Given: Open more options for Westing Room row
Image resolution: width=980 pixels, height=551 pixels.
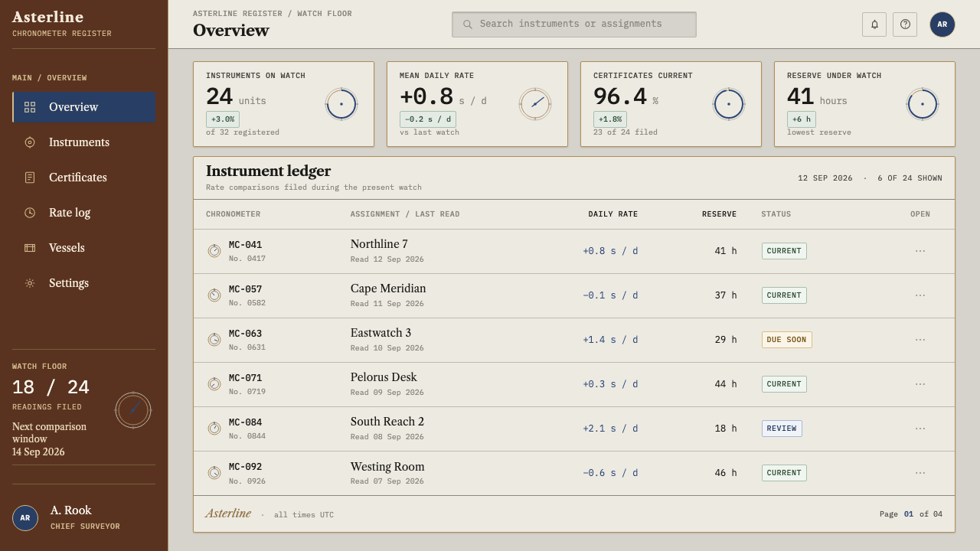Looking at the screenshot, I should pyautogui.click(x=920, y=473).
